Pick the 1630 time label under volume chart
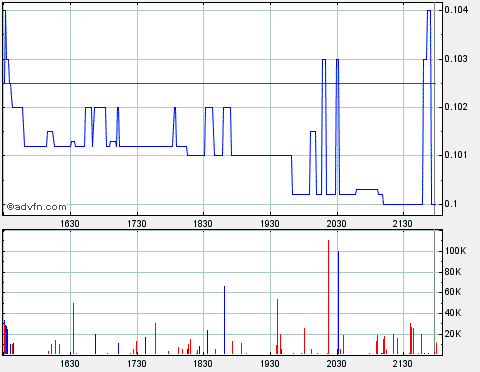 [x=70, y=363]
